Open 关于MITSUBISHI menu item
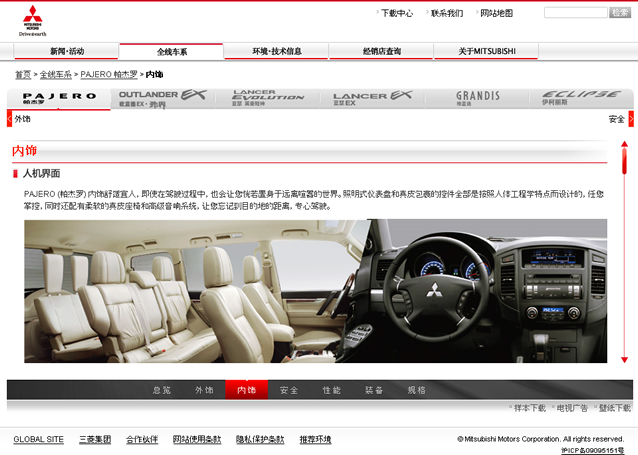The height and width of the screenshot is (455, 638). [x=486, y=51]
